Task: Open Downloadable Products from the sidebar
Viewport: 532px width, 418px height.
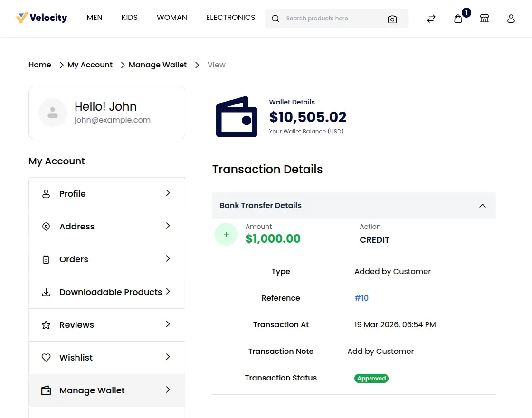Action: click(x=110, y=292)
